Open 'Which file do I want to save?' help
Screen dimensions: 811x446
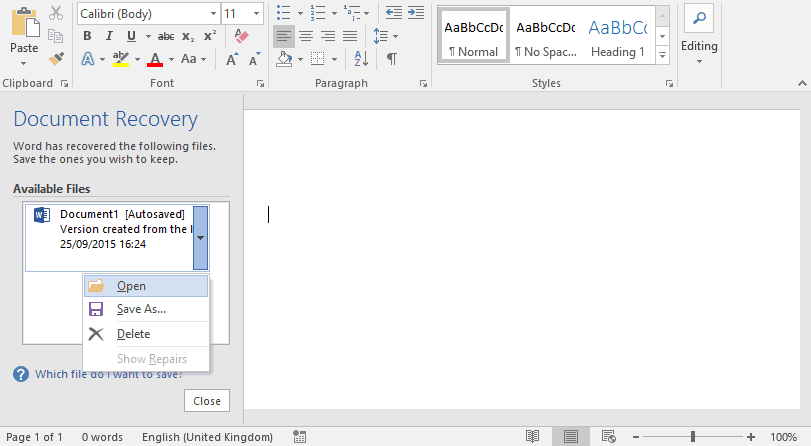109,374
